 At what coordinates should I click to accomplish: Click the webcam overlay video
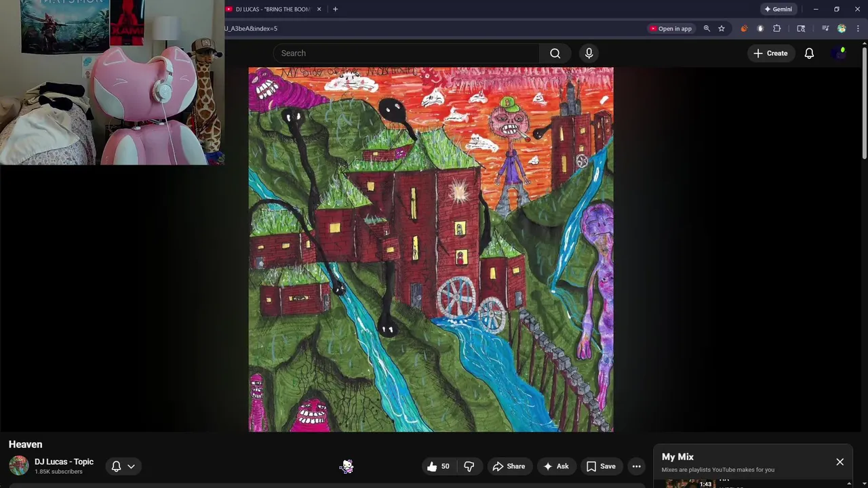[x=112, y=83]
